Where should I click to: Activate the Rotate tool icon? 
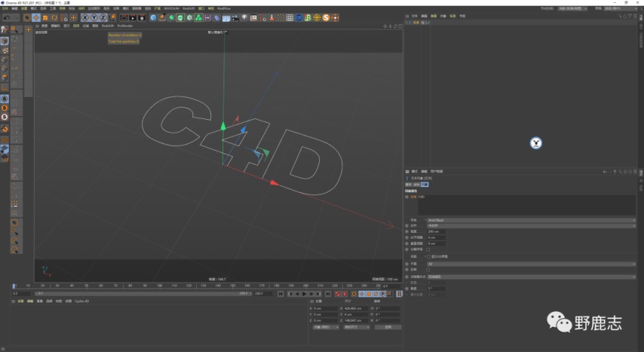point(54,18)
